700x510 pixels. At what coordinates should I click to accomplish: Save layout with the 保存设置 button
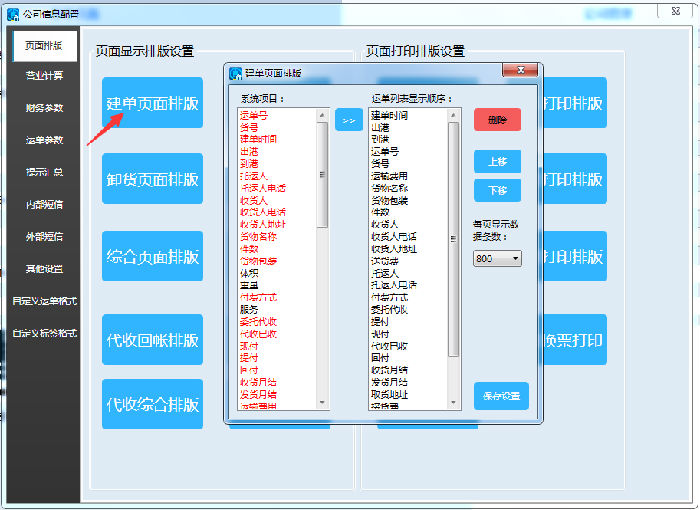(x=501, y=395)
